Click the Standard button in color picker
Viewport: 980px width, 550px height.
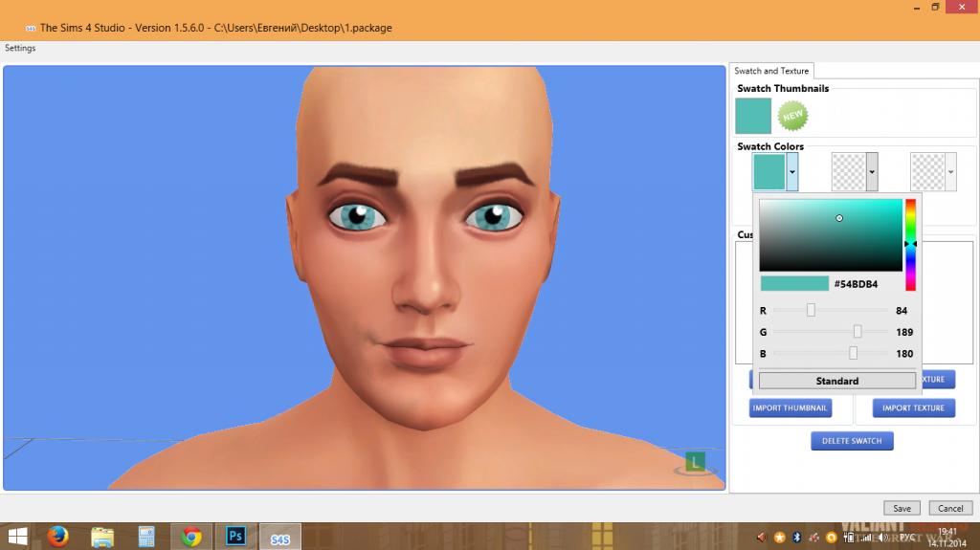(837, 381)
